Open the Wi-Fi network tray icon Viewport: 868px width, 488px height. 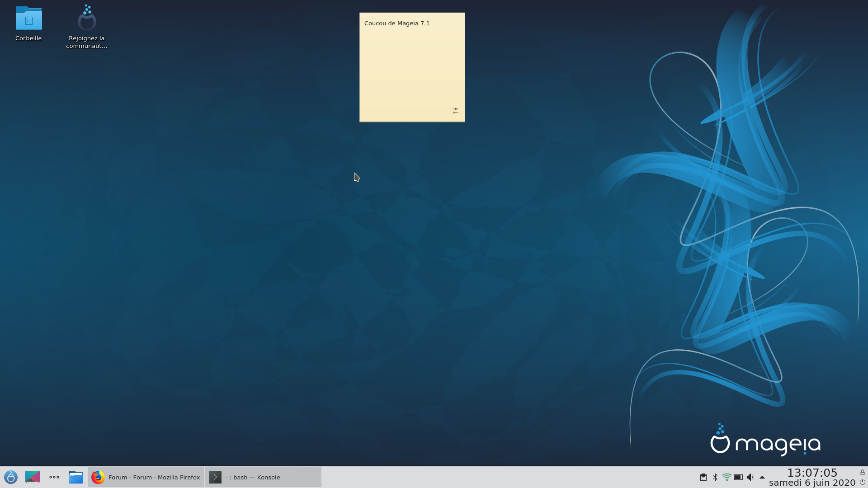[727, 477]
